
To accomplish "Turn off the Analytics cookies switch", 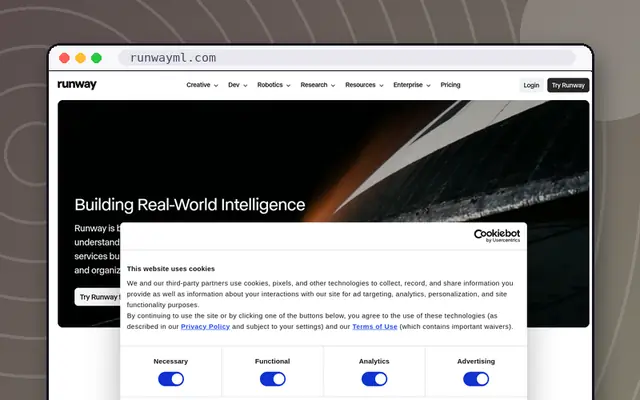I will [x=374, y=379].
